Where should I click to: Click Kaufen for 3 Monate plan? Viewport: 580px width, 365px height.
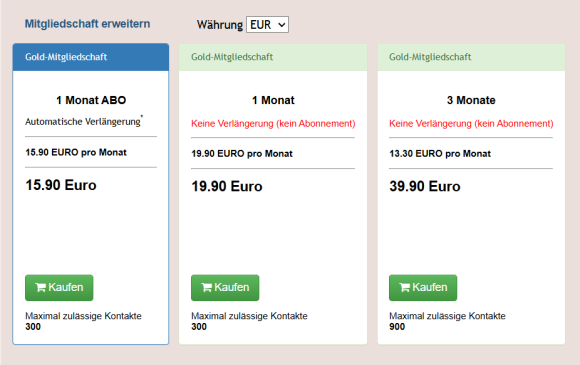pyautogui.click(x=423, y=287)
